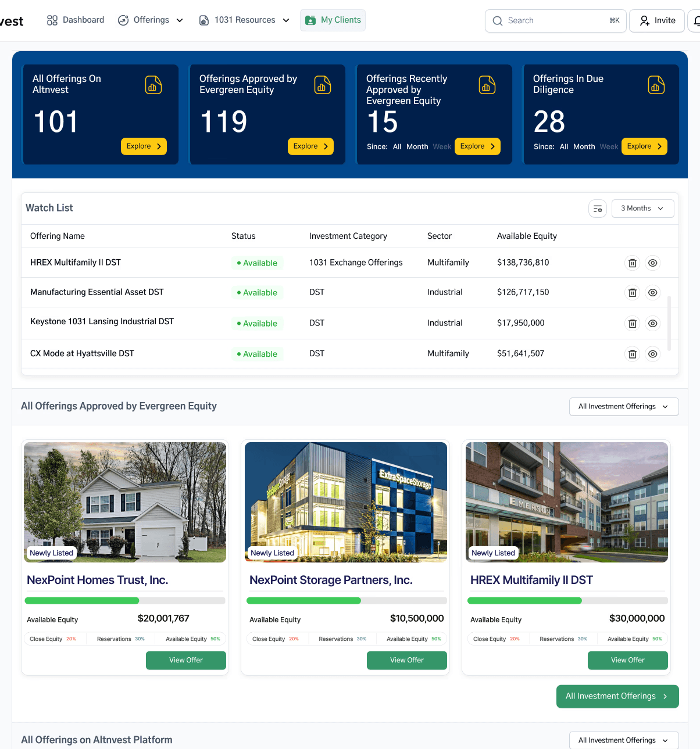Click the chart icon on Offerings Recently Approved card
The width and height of the screenshot is (700, 749).
tap(487, 85)
